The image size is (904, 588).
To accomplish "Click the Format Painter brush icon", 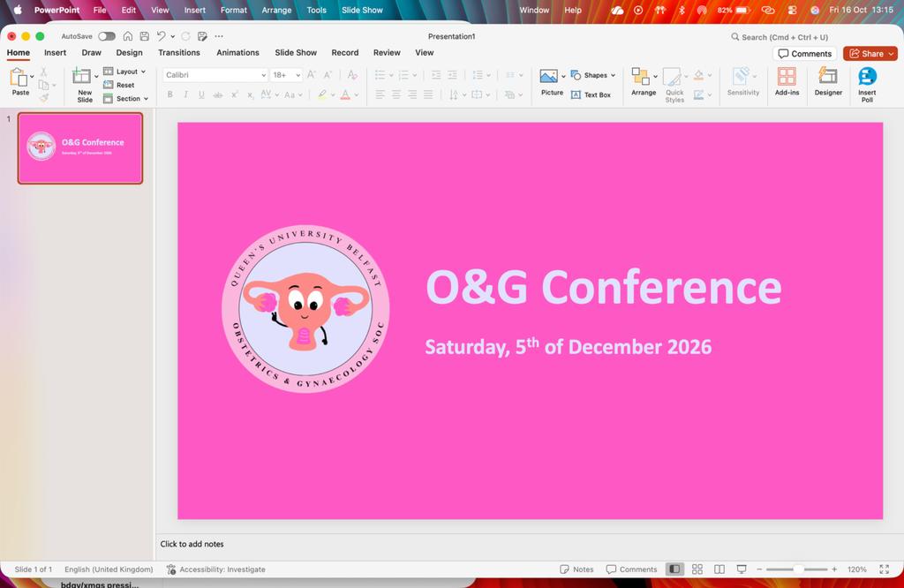I will click(x=44, y=98).
